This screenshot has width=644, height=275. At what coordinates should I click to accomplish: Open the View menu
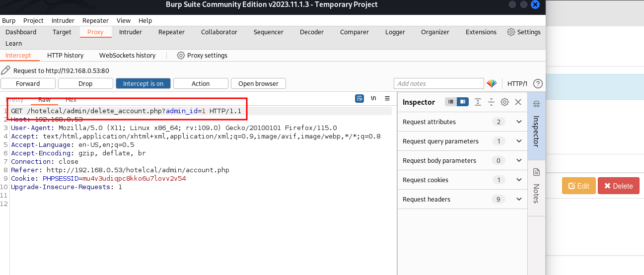[124, 20]
